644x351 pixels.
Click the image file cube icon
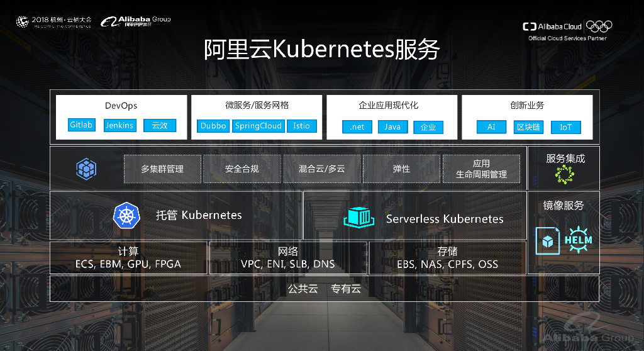coord(548,241)
